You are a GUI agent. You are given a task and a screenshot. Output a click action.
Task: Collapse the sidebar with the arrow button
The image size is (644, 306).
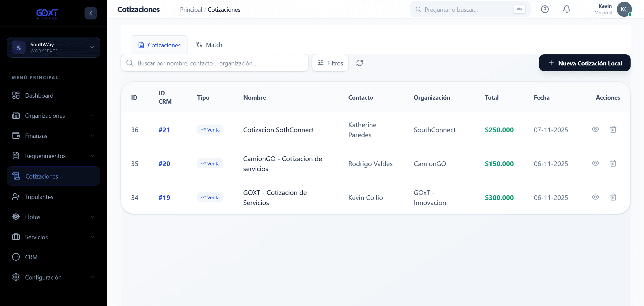tap(91, 13)
